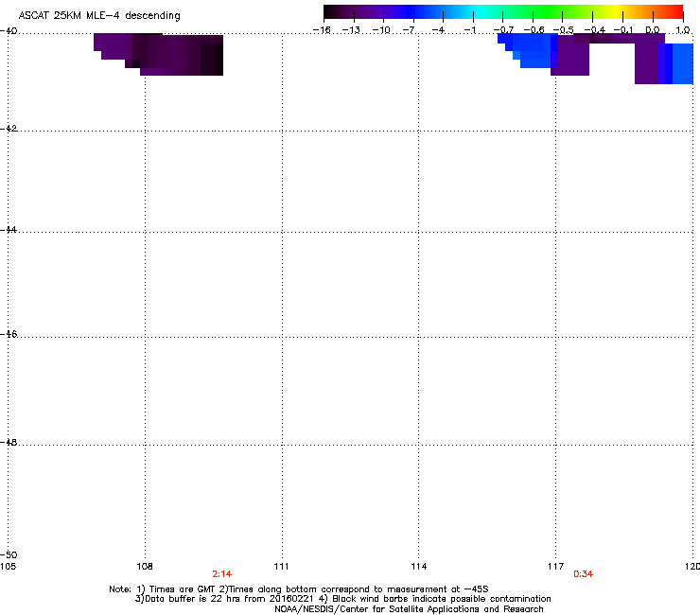Viewport: 700px width, 615px height.
Task: Click the bright blue data patch near 120
Action: tap(682, 63)
